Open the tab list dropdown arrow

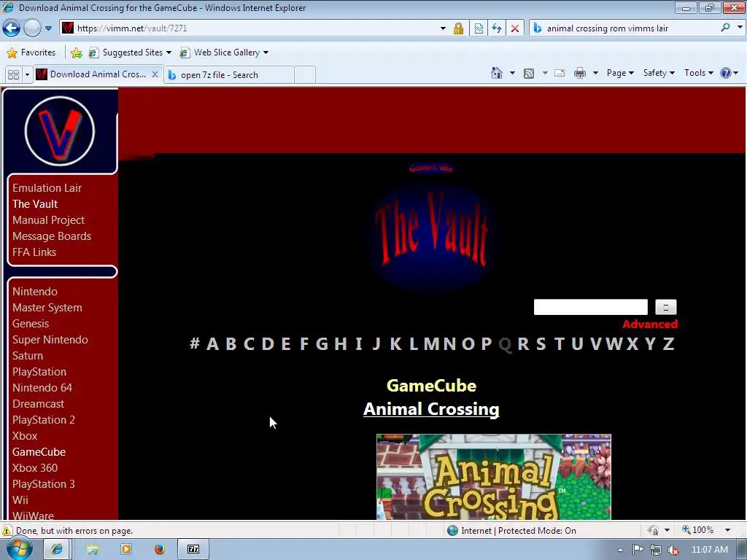tap(27, 75)
